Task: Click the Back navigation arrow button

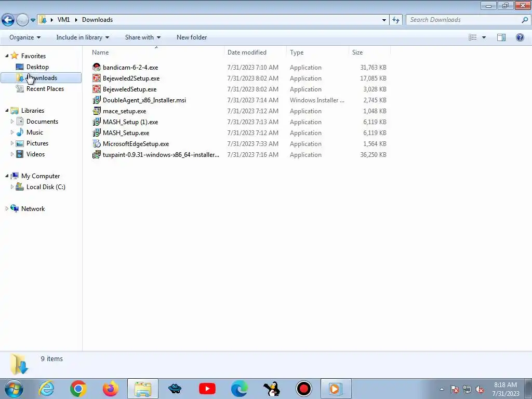Action: [x=8, y=20]
